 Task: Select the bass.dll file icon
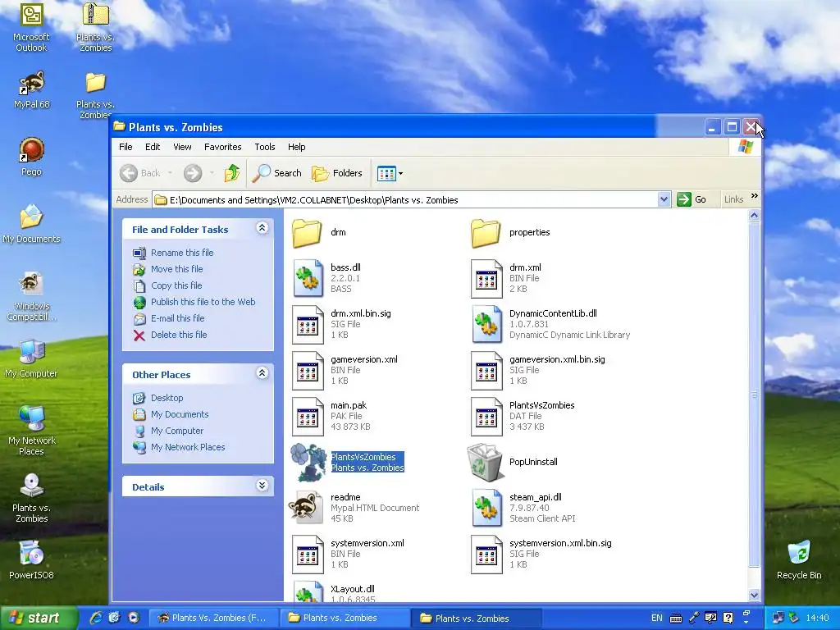308,278
